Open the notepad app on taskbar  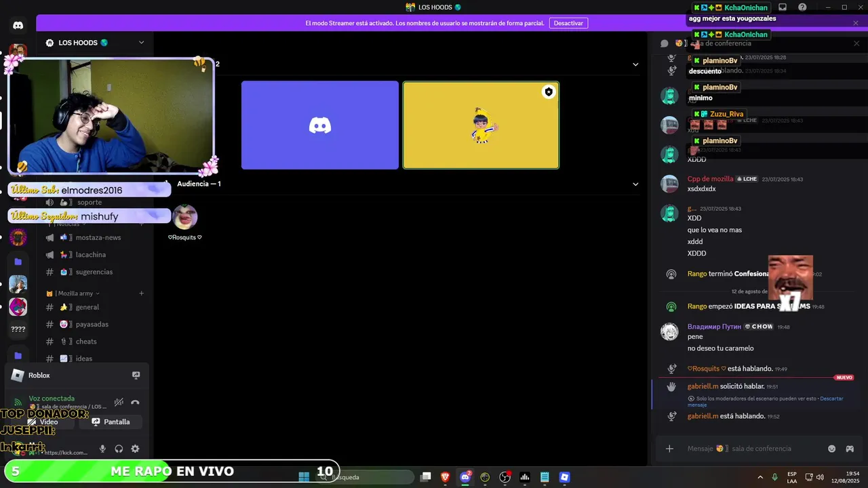tap(545, 477)
